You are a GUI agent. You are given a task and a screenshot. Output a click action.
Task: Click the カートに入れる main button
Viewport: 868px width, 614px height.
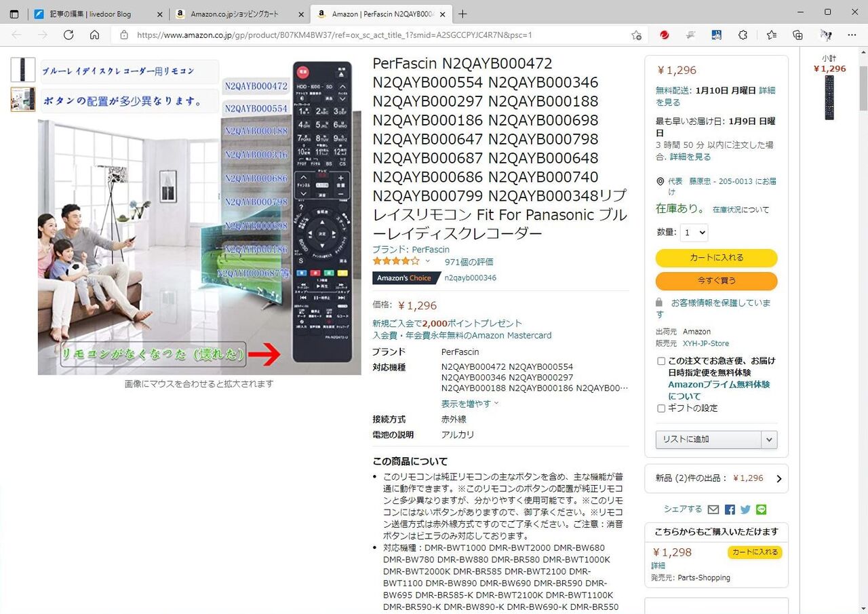coord(716,258)
